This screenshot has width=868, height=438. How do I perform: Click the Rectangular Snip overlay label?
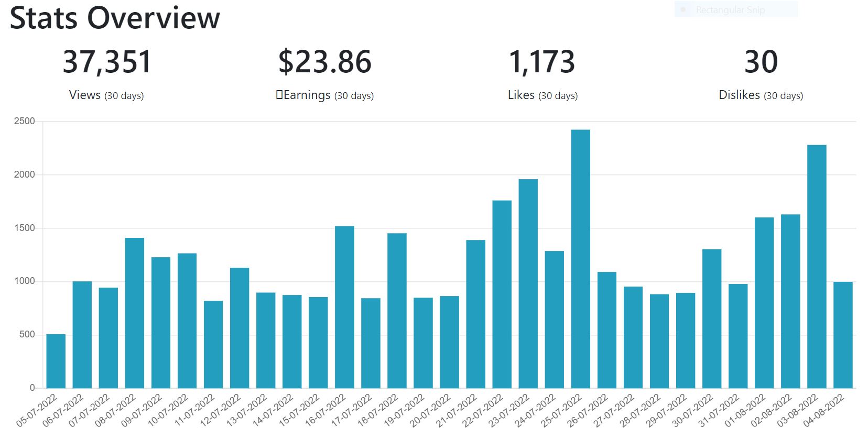pos(730,10)
